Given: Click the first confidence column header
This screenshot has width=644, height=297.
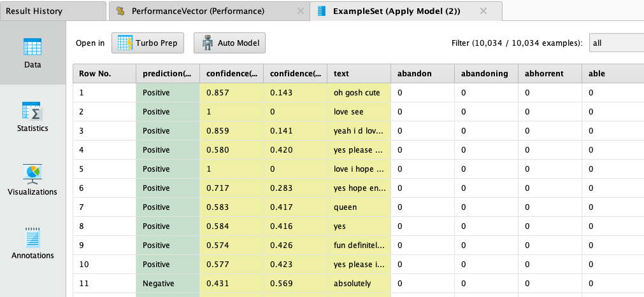Looking at the screenshot, I should coord(232,73).
